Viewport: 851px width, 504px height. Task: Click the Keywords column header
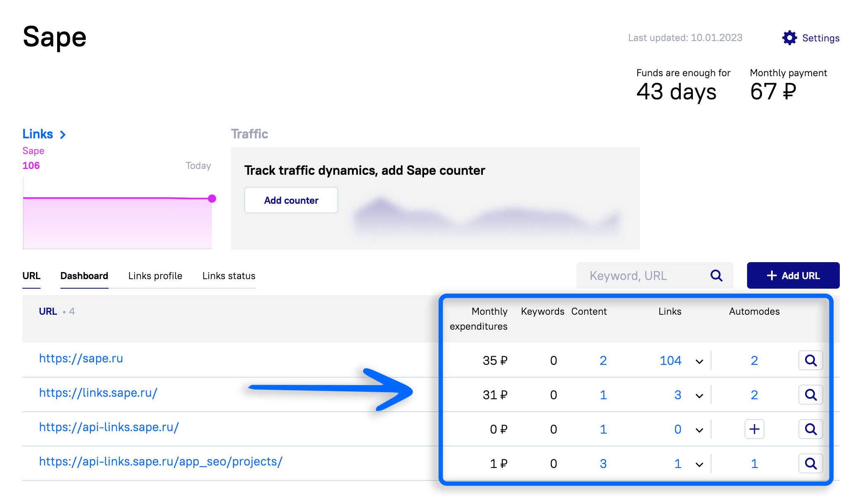coord(542,311)
